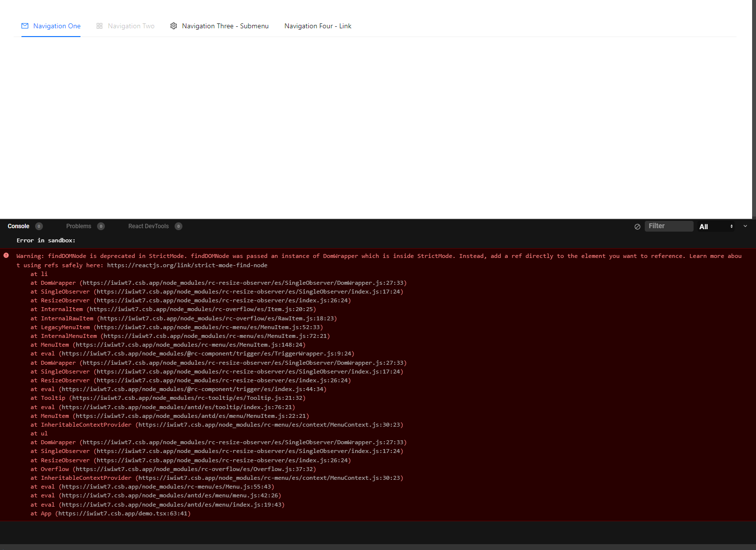Collapse the console panel with the chevron
Screen dimensions: 756x550
click(x=745, y=226)
